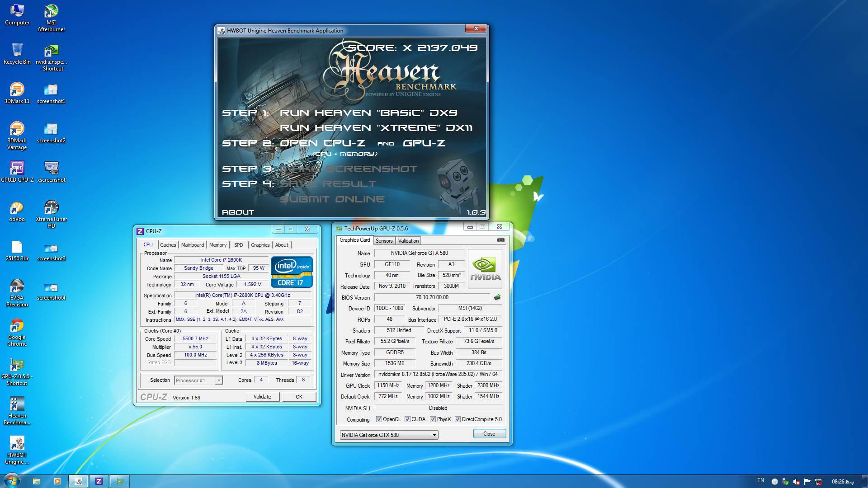Click the CPU-Z OK button

pyautogui.click(x=299, y=397)
